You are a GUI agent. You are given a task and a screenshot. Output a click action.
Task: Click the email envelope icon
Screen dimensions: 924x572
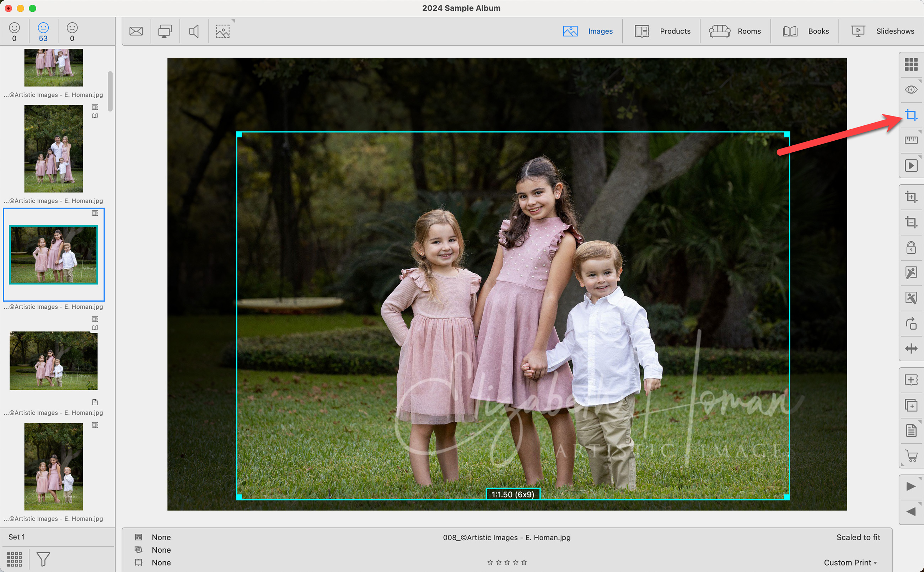pyautogui.click(x=136, y=31)
